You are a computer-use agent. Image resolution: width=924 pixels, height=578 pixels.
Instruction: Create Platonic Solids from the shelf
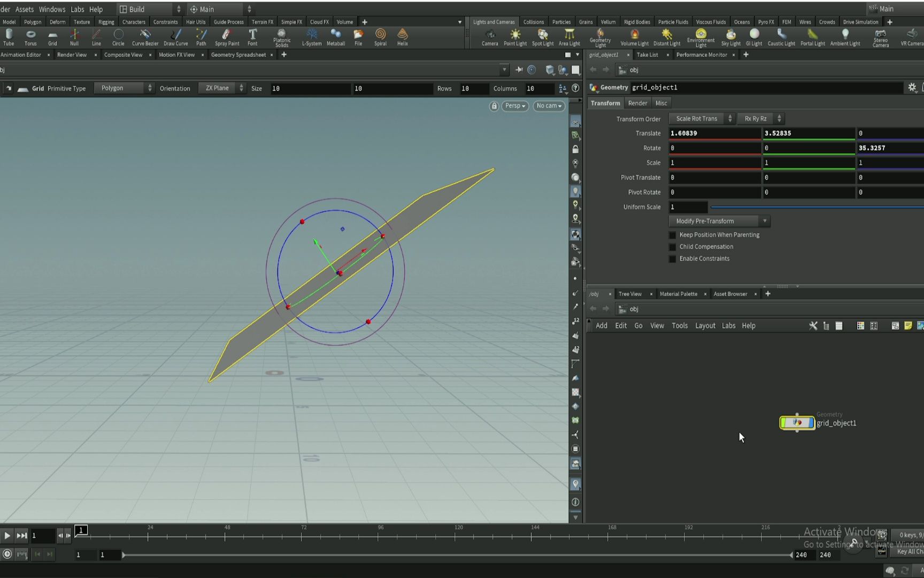click(282, 36)
